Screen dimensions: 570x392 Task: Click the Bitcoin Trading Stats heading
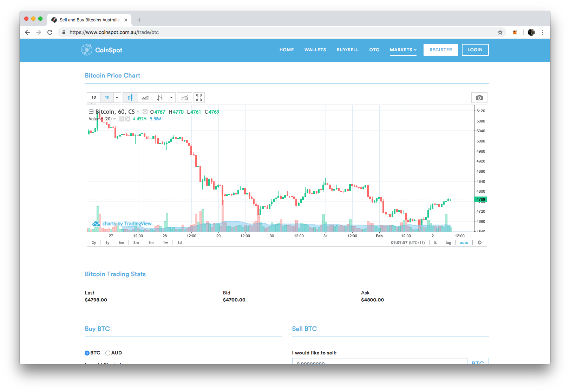(115, 274)
